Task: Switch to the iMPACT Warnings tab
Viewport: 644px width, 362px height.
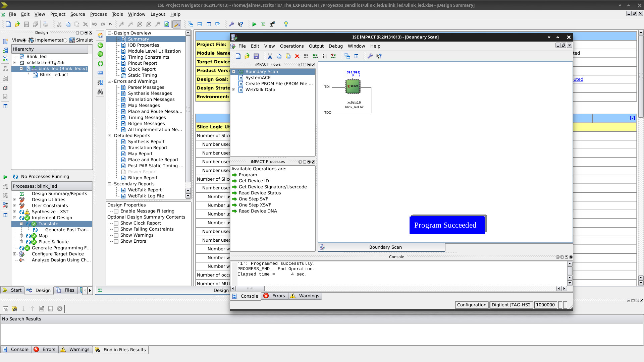Action: pos(305,296)
